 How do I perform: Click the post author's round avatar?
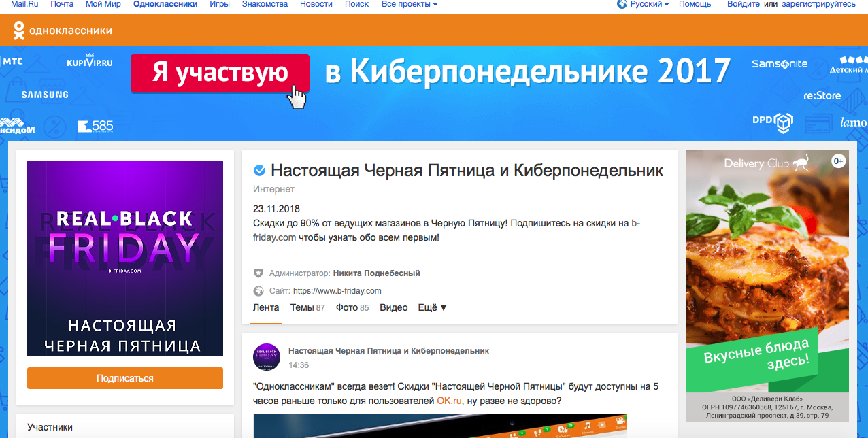point(267,357)
